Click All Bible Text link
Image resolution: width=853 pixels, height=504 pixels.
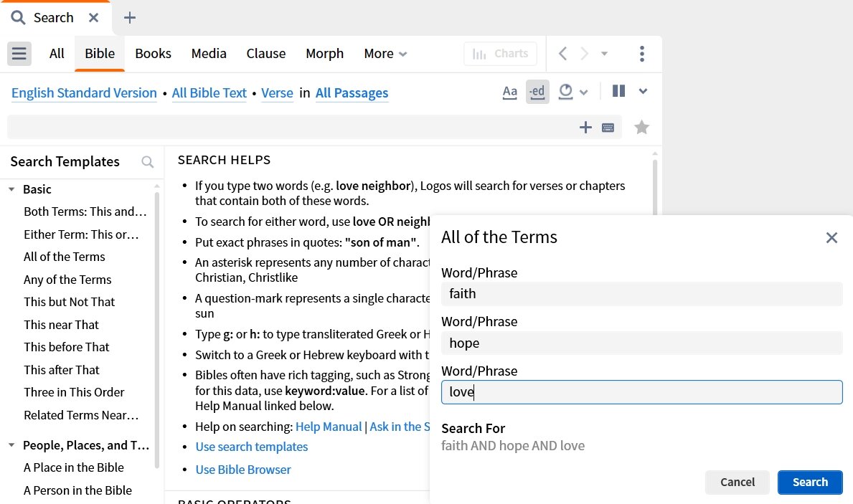click(x=209, y=93)
